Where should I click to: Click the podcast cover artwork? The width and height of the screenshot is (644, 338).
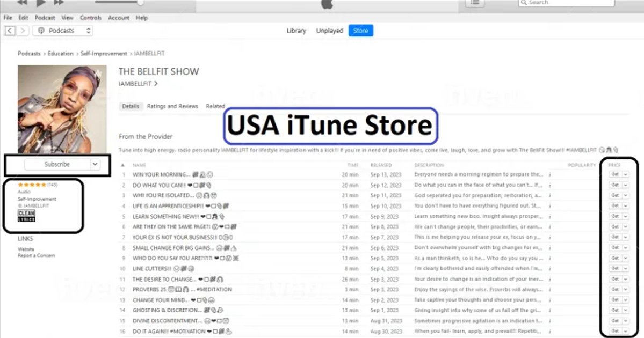[x=62, y=109]
